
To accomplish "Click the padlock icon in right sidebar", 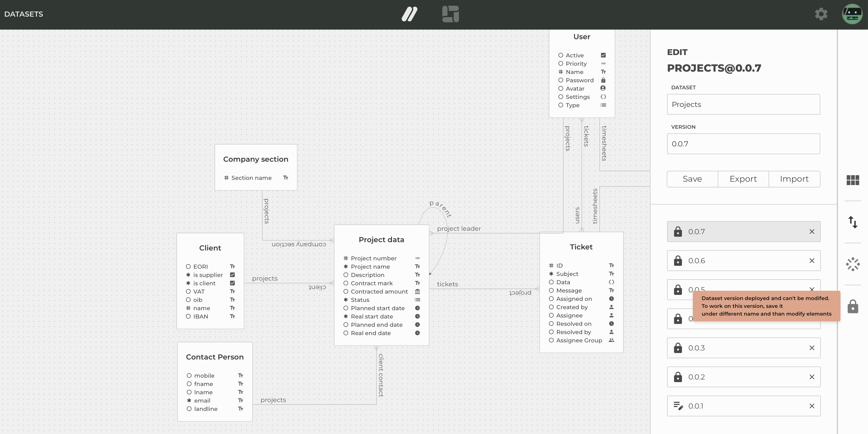I will point(853,306).
